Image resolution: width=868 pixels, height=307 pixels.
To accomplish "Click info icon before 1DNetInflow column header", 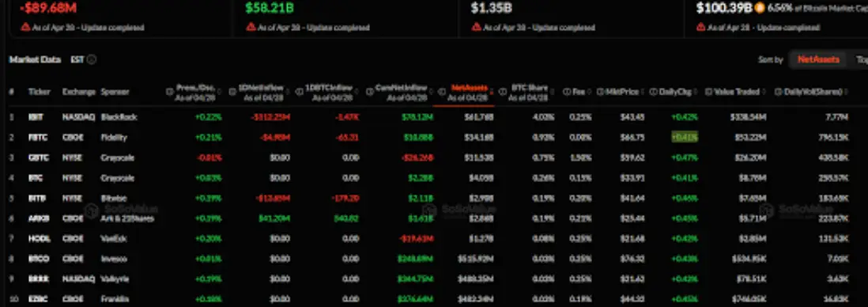I will 232,92.
